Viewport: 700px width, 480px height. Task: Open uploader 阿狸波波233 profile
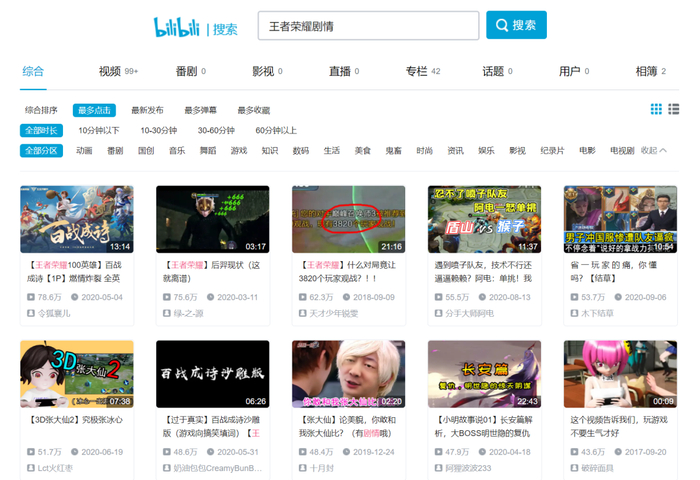tap(468, 468)
